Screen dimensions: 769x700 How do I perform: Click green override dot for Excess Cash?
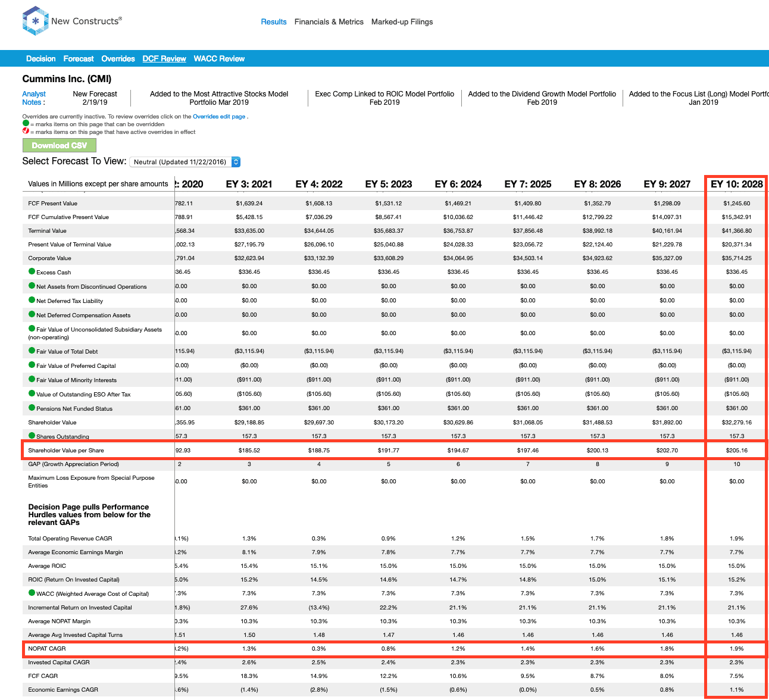32,271
